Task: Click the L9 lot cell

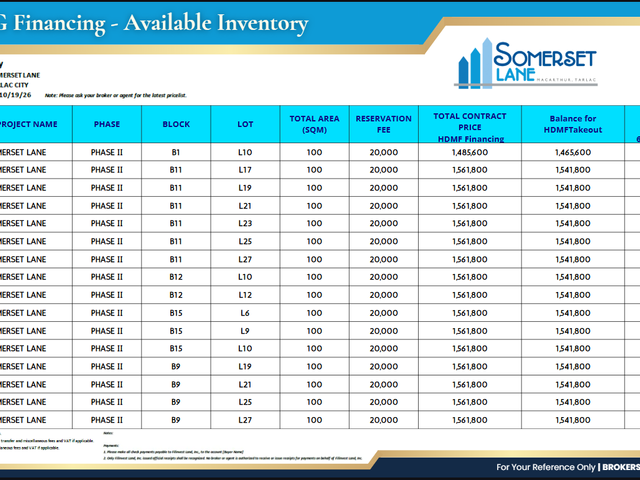Action: tap(245, 331)
